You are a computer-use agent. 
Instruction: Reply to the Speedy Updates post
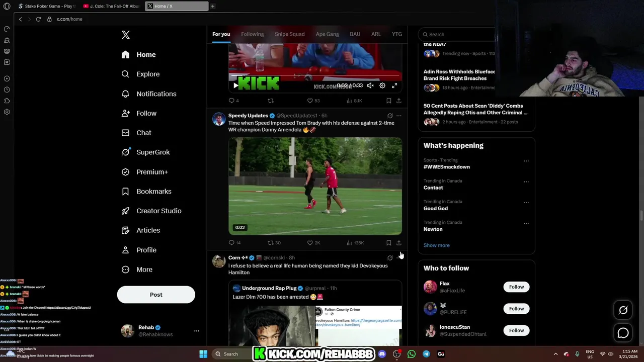point(234,243)
